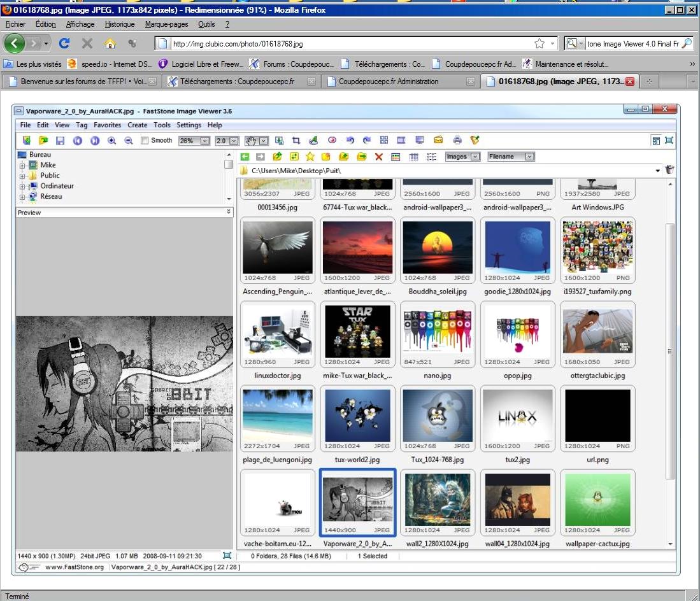
Task: Click the full screen icon at toolbar right
Action: click(669, 141)
